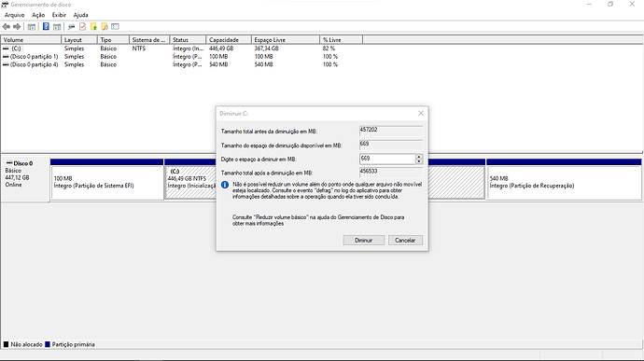This screenshot has width=644, height=361.
Task: Click the rightmost toolbar settings-view icon
Action: (115, 27)
